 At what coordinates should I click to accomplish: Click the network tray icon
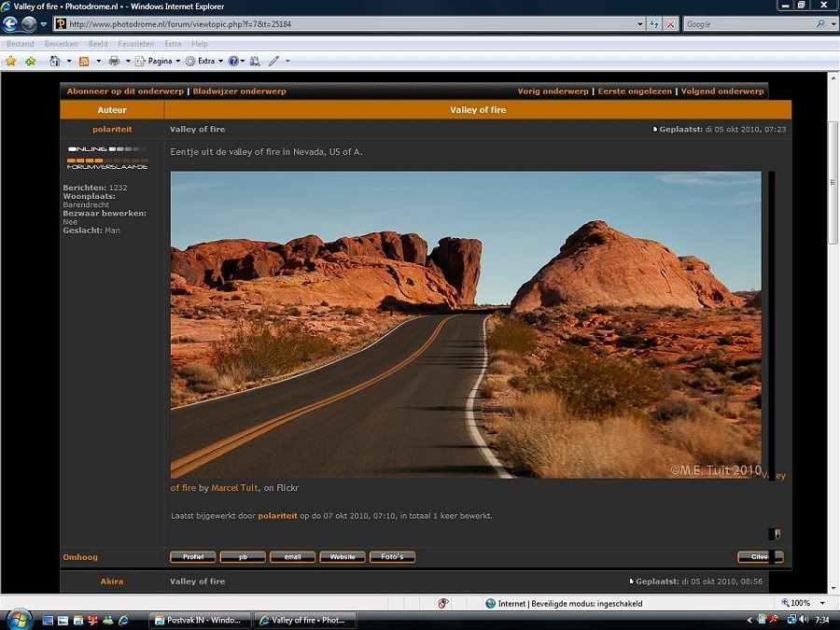(791, 620)
